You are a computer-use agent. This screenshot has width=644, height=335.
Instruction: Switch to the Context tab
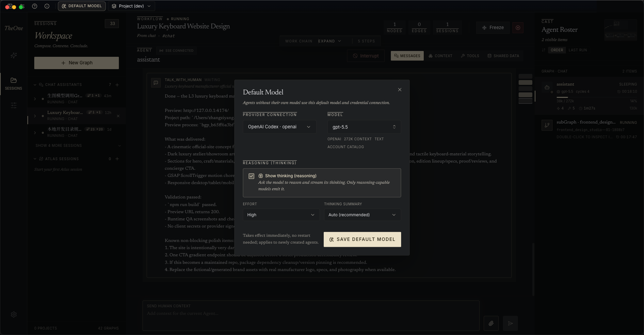tap(440, 56)
